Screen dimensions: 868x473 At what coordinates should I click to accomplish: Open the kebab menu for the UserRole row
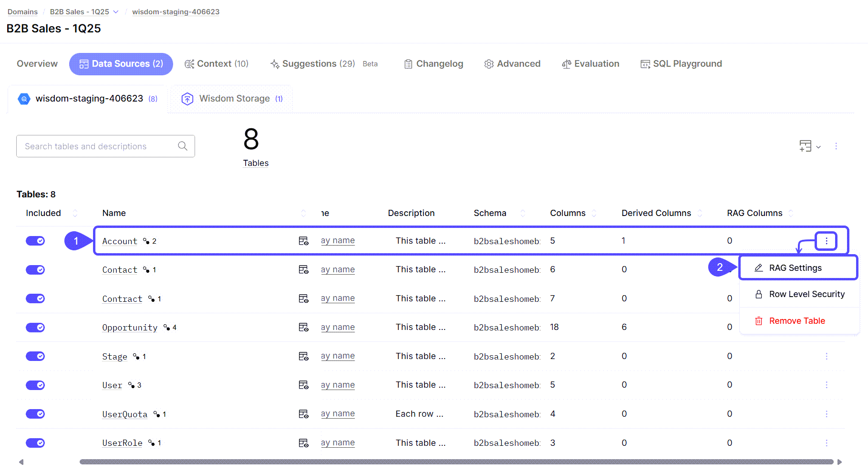826,443
